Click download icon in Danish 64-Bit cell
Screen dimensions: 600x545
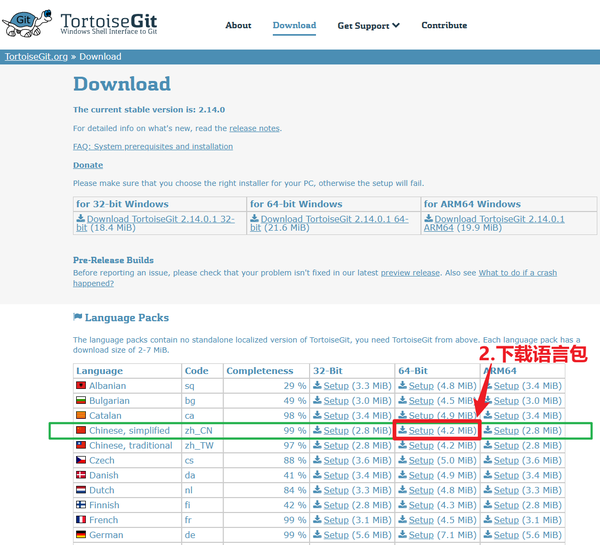point(402,475)
